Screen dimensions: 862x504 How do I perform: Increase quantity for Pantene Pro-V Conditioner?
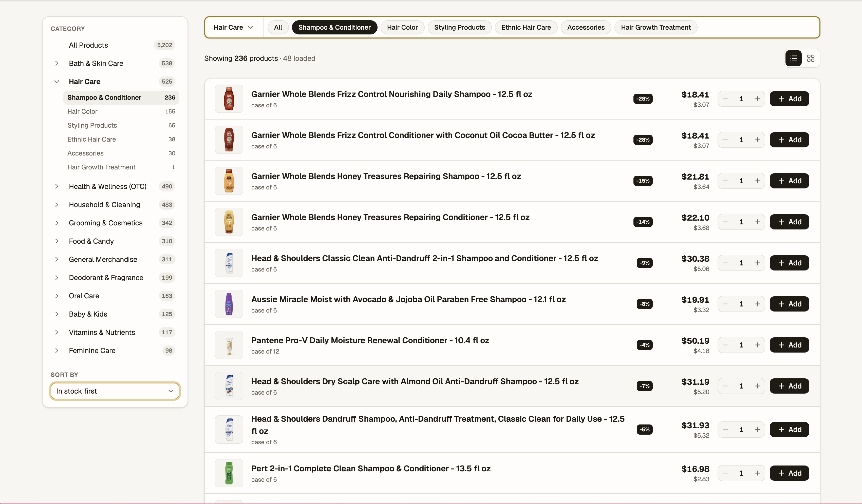pos(757,345)
